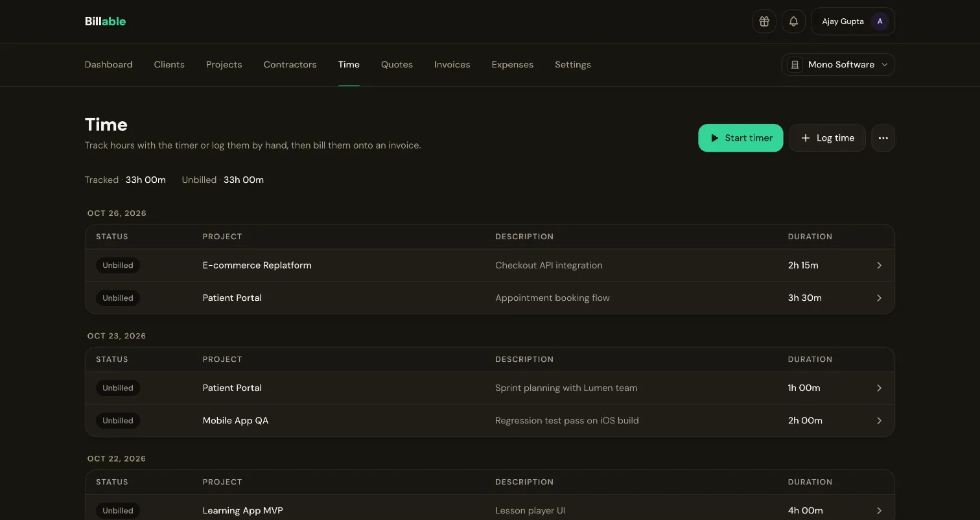Click the 3h 30m duration value
980x520 pixels.
805,298
